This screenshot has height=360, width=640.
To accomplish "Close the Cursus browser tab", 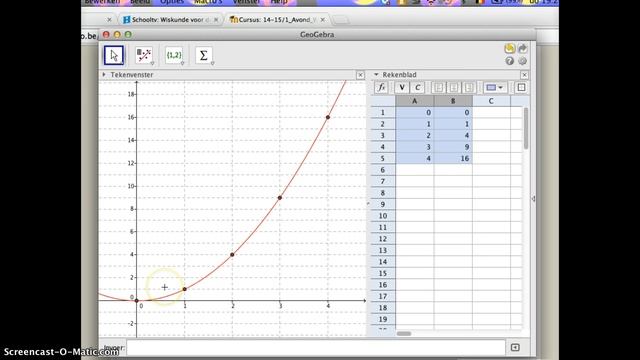I will point(323,20).
